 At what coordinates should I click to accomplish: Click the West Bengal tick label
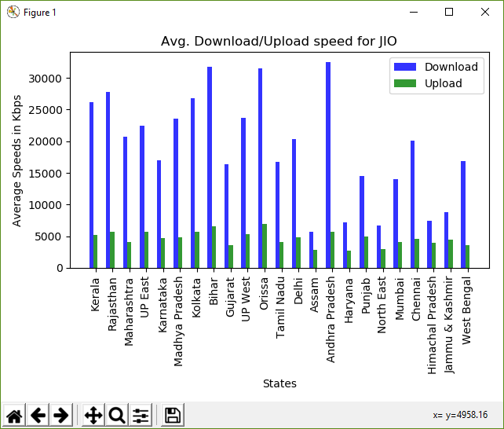pos(467,310)
